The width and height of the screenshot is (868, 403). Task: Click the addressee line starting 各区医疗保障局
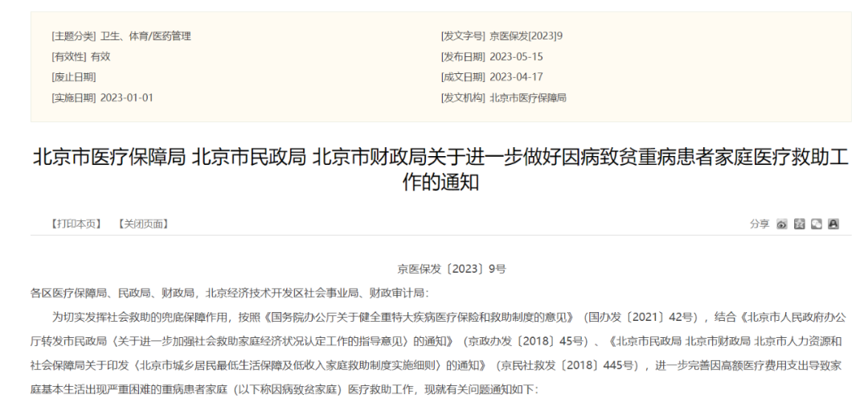click(x=230, y=294)
